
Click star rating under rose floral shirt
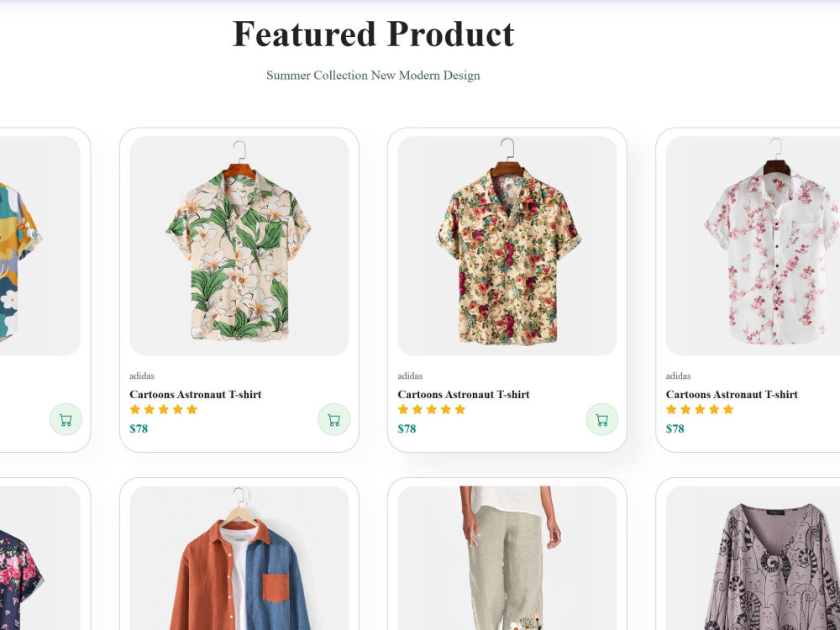[431, 410]
